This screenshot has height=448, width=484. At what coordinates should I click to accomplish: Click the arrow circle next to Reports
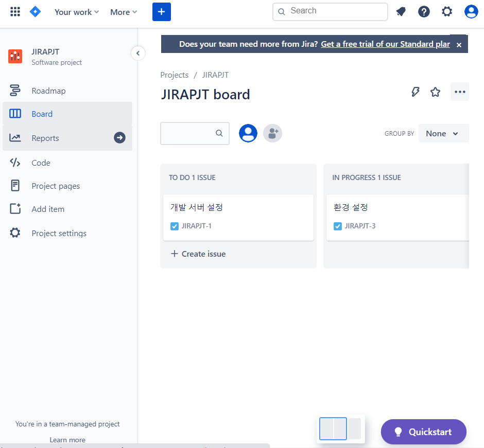[119, 137]
